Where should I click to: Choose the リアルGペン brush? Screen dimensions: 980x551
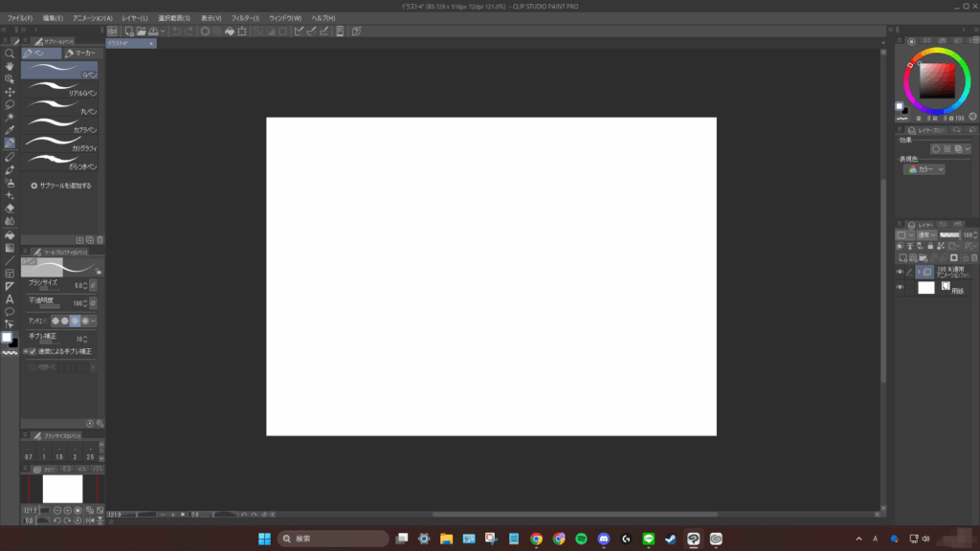62,89
